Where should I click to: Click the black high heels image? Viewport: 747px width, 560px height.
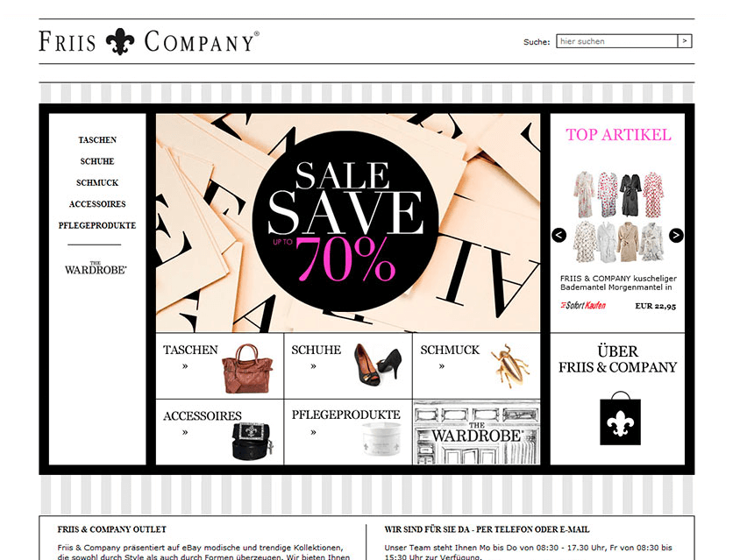pos(377,365)
